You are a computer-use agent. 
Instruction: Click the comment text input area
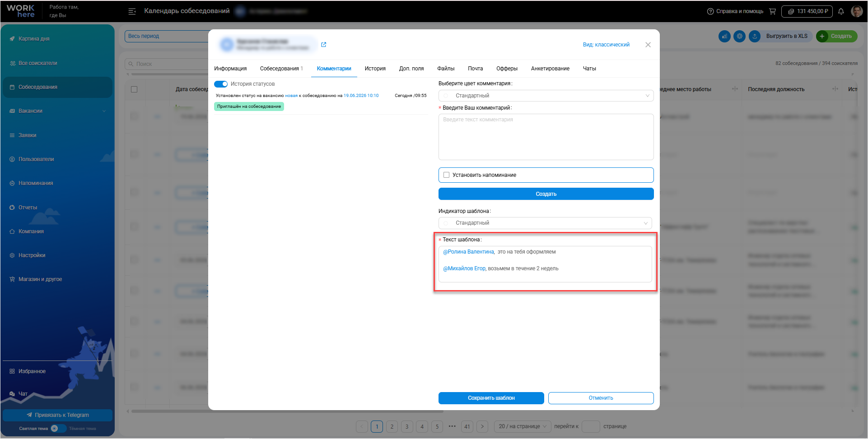pos(546,137)
